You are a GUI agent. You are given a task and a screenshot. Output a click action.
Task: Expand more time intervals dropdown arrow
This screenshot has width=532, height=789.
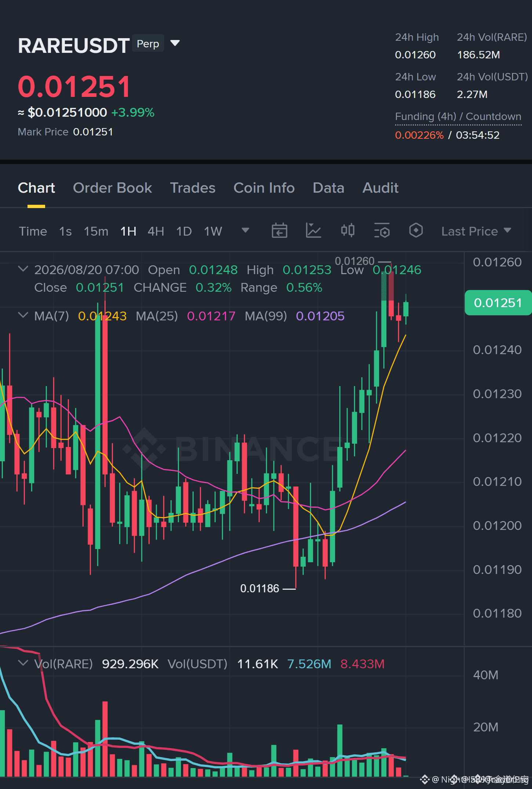pyautogui.click(x=245, y=230)
